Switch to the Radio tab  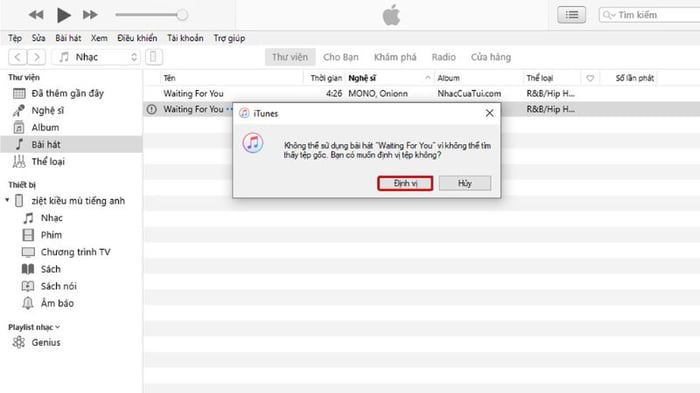(443, 57)
